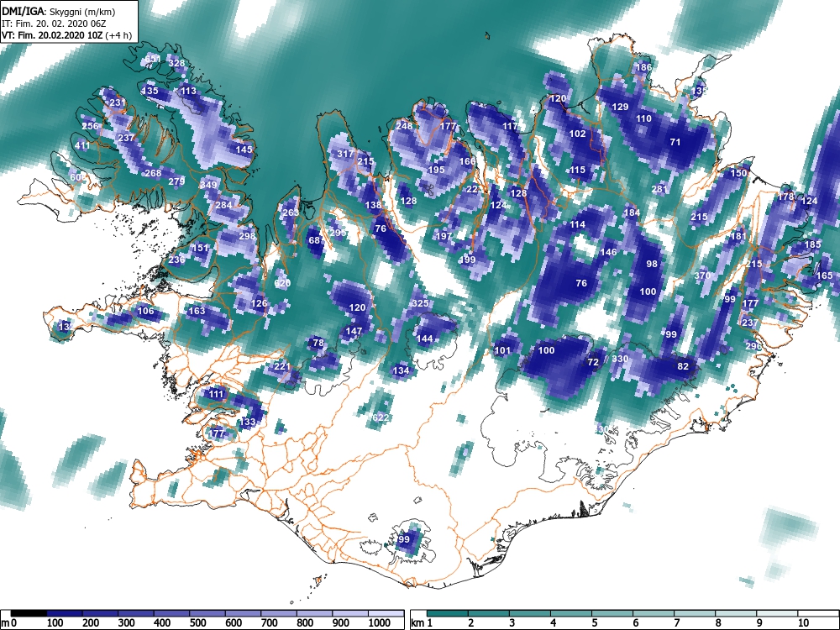Select the map value 349

tap(208, 186)
